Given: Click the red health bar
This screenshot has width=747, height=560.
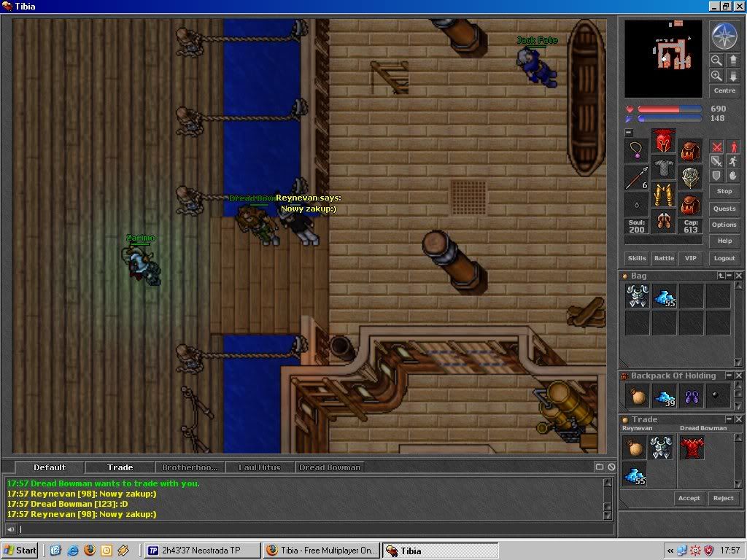Looking at the screenshot, I should 670,109.
